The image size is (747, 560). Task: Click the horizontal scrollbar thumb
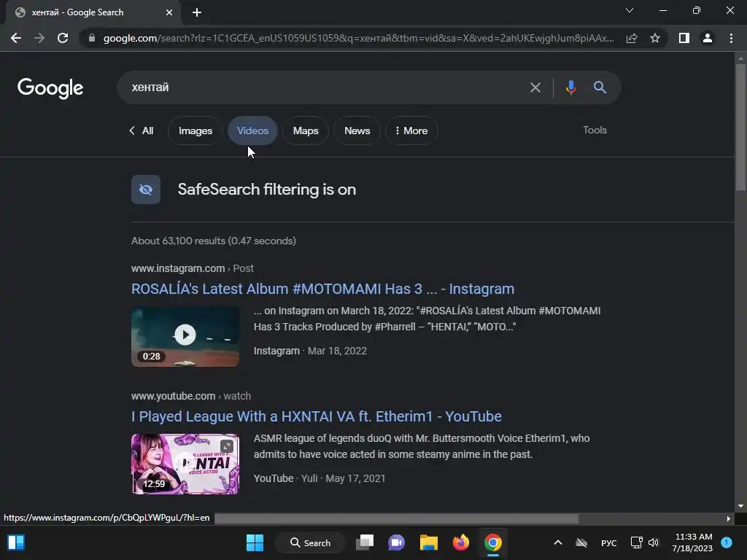click(x=396, y=518)
